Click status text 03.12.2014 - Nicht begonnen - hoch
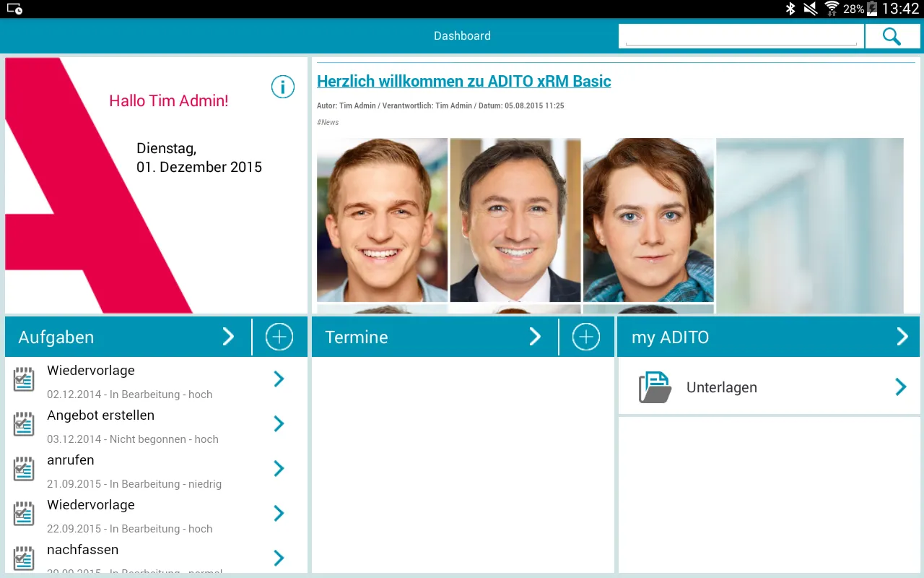 133,439
